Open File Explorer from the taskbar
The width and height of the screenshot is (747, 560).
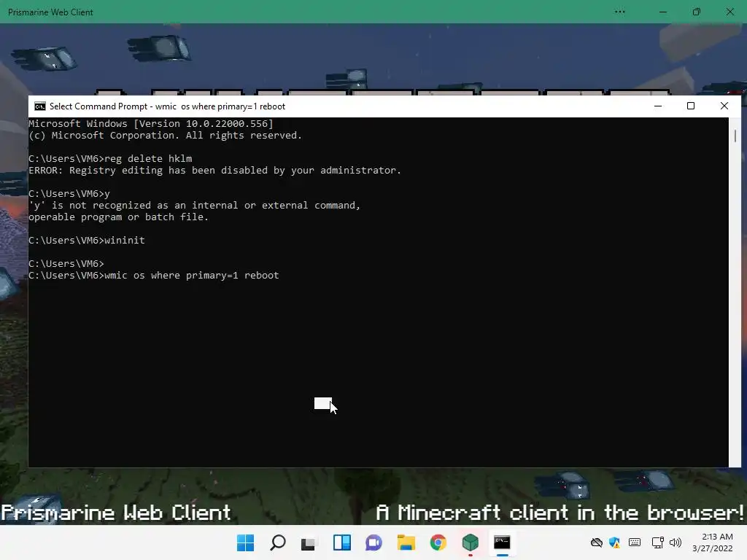(x=406, y=542)
